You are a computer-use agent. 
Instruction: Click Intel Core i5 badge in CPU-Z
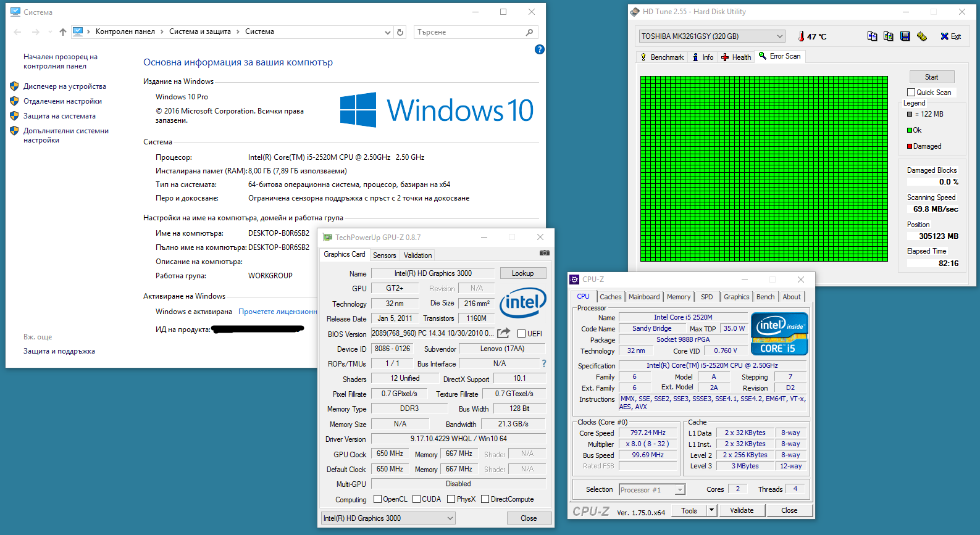pos(779,334)
